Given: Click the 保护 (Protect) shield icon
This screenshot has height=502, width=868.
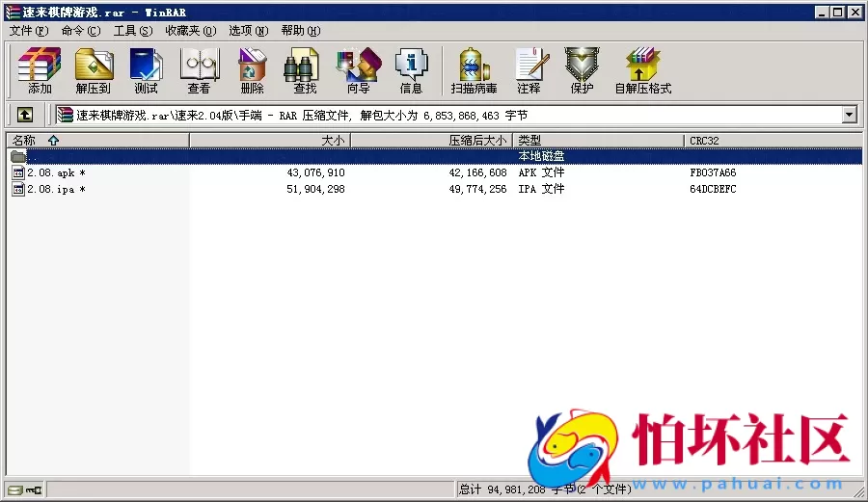Looking at the screenshot, I should click(582, 70).
